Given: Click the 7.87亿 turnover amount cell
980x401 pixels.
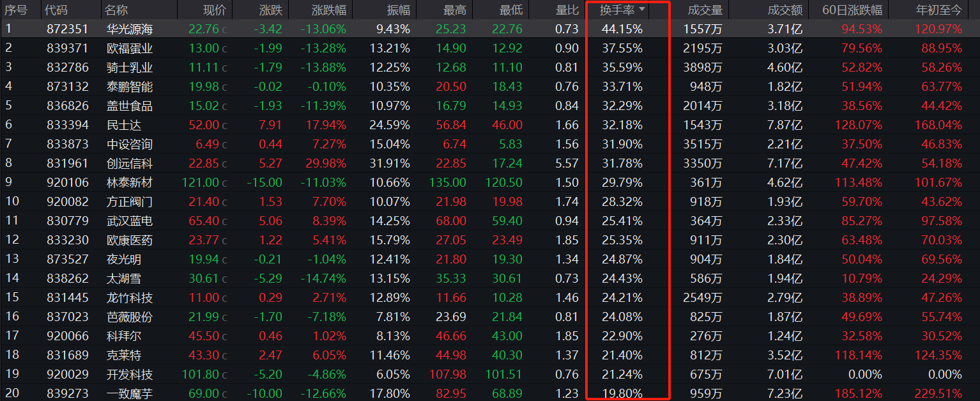Looking at the screenshot, I should point(785,125).
